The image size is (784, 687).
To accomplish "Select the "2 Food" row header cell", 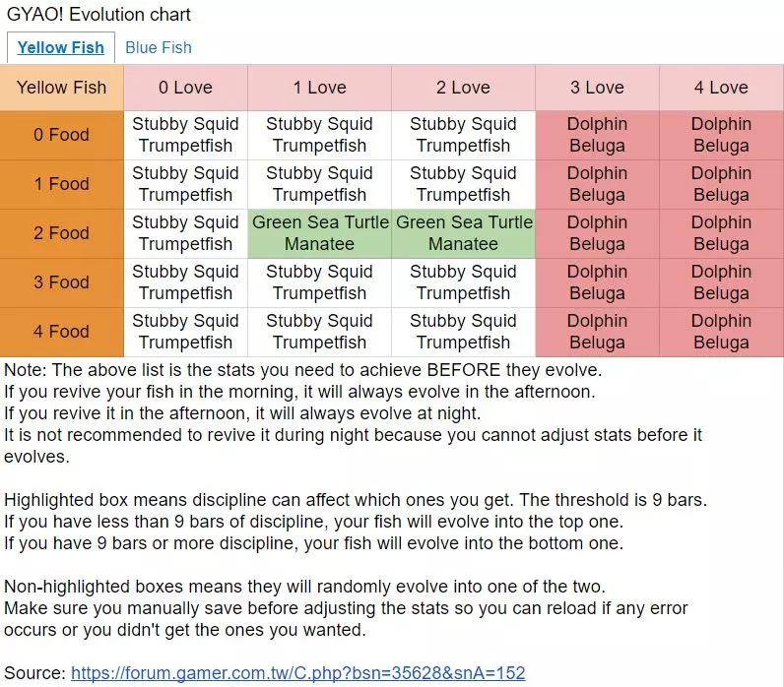I will point(61,233).
